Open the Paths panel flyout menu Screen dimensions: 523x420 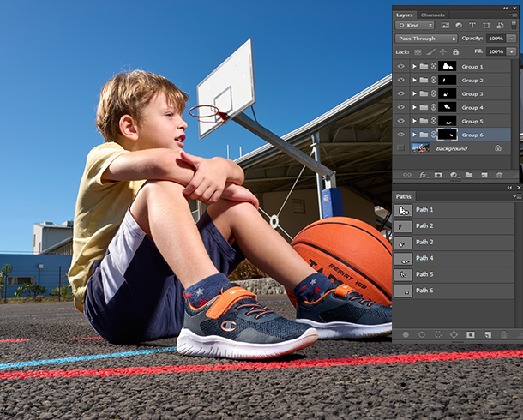(x=516, y=196)
